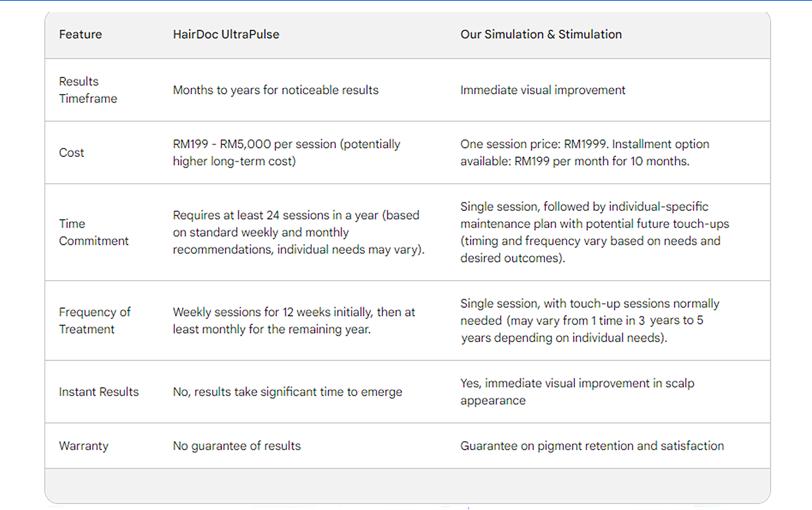
Task: Click the RM199 - RM5,000 per session text
Action: (286, 153)
